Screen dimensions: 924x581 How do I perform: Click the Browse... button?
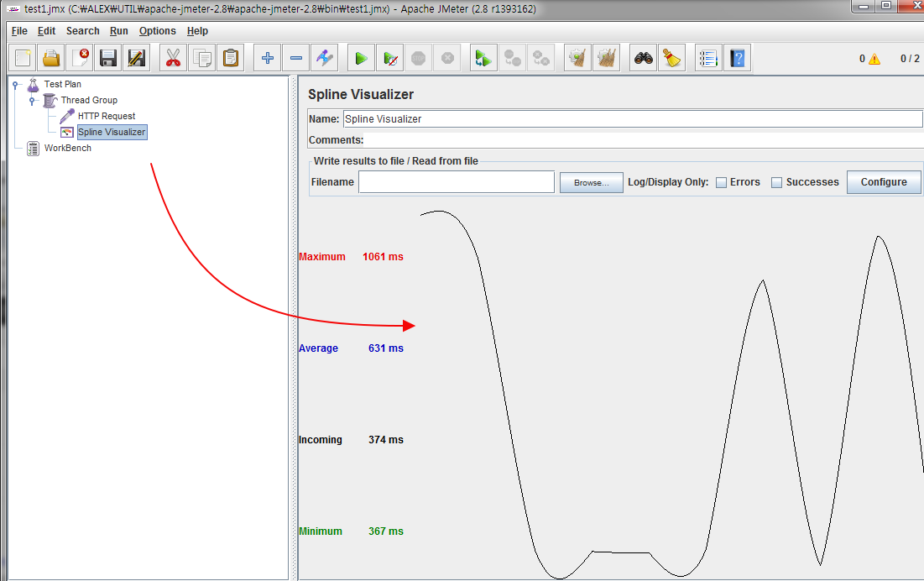point(591,183)
